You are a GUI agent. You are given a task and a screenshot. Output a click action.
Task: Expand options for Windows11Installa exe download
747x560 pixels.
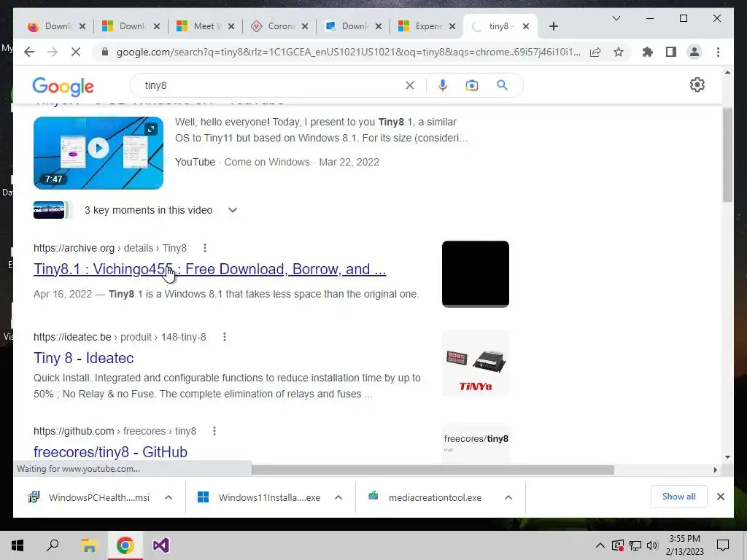click(338, 497)
